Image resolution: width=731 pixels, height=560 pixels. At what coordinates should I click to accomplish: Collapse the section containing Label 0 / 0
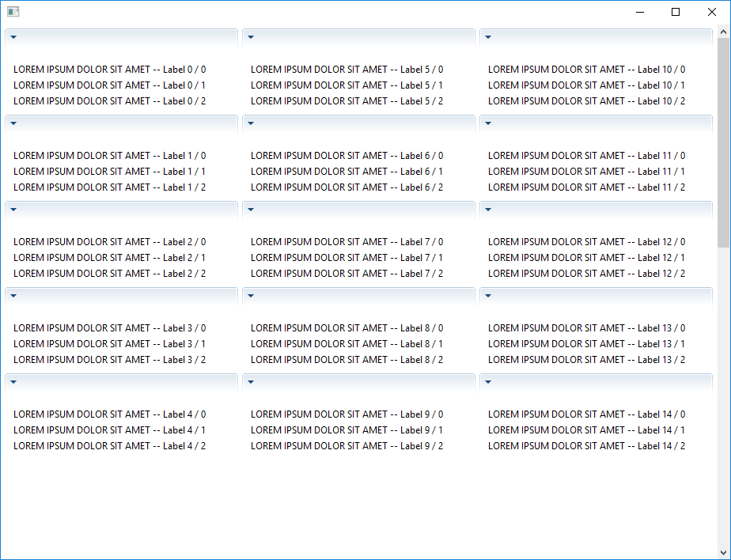(13, 37)
